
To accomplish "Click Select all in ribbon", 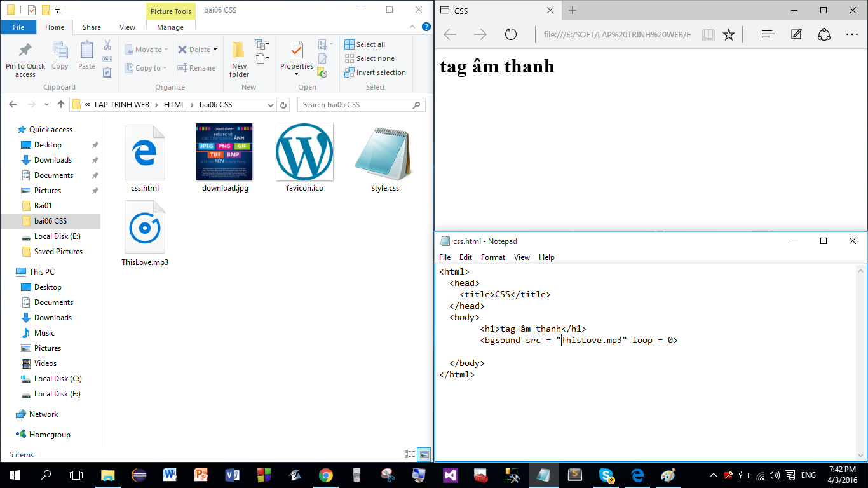I will pos(365,44).
